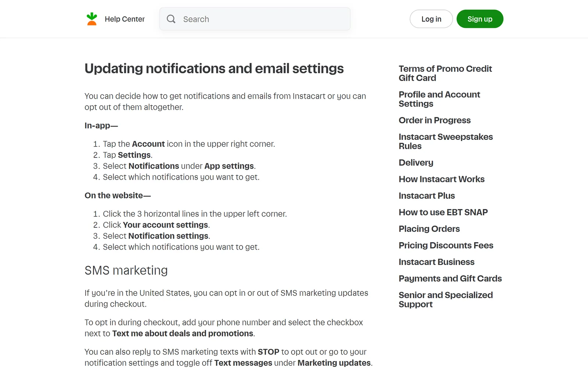Viewport: 588px width, 368px height.
Task: Go to Profile and Account Settings
Action: pos(439,99)
